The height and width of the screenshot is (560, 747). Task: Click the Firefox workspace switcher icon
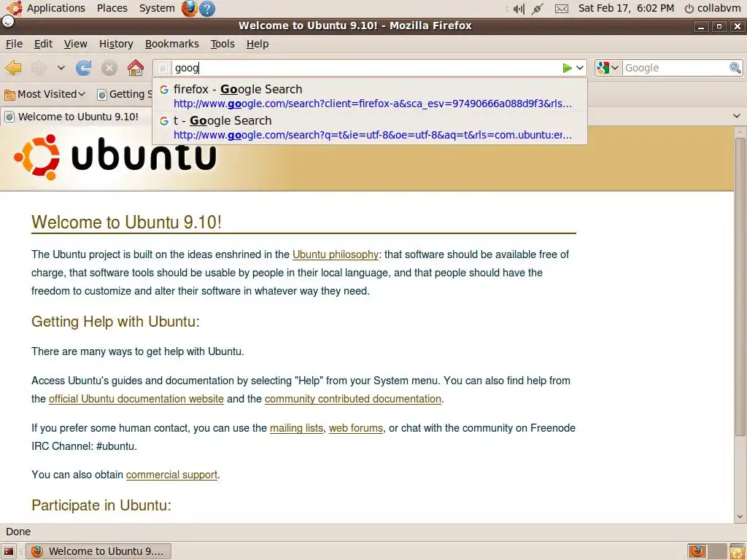tap(697, 551)
